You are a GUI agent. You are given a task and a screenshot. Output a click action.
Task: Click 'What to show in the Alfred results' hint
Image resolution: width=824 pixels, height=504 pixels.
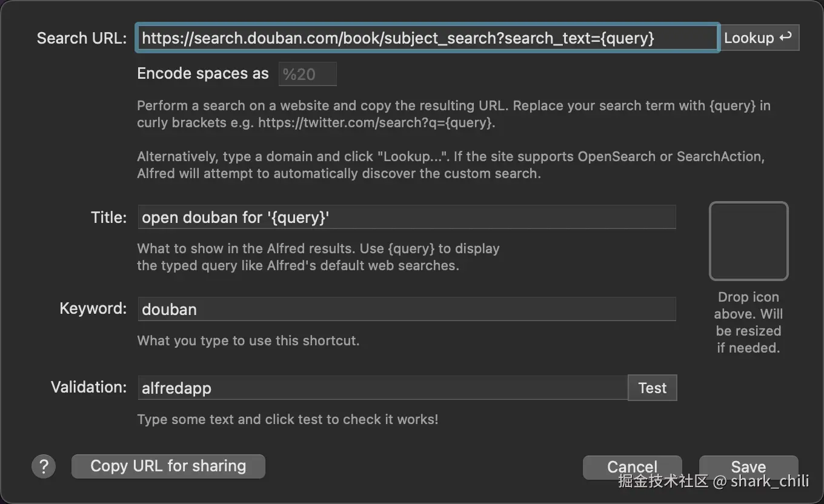(x=319, y=257)
